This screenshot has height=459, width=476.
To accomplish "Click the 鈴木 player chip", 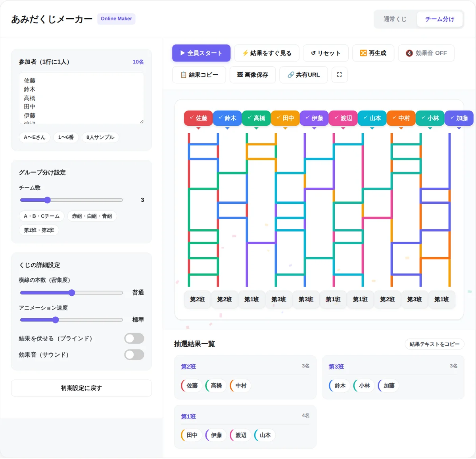I will tap(227, 118).
